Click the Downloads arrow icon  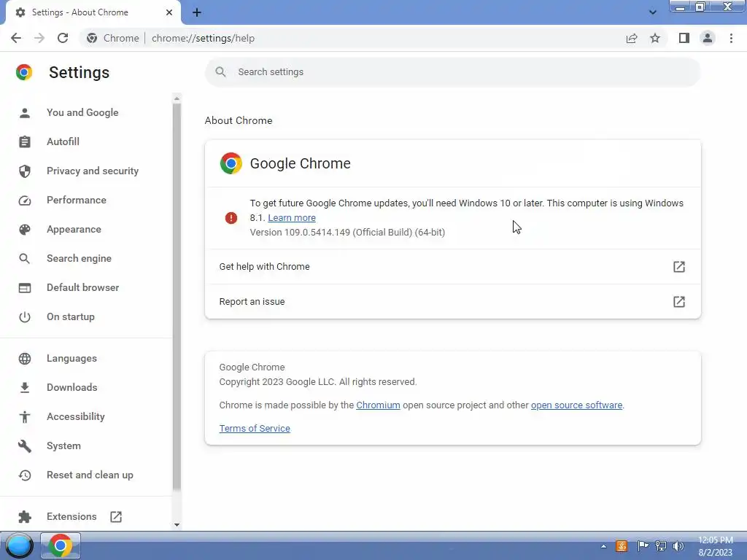[x=24, y=388]
